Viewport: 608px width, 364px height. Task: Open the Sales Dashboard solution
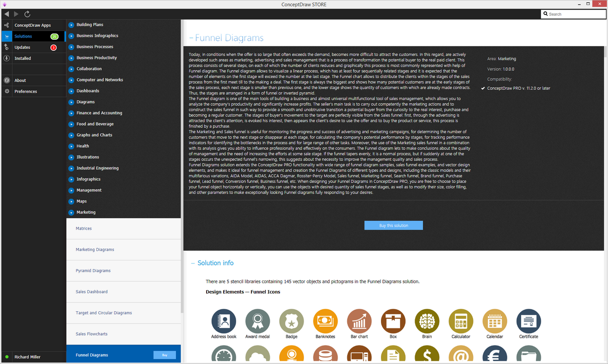pos(123,292)
